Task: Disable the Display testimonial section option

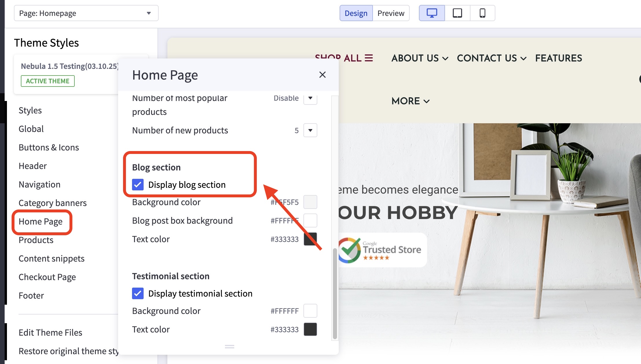Action: pyautogui.click(x=138, y=293)
